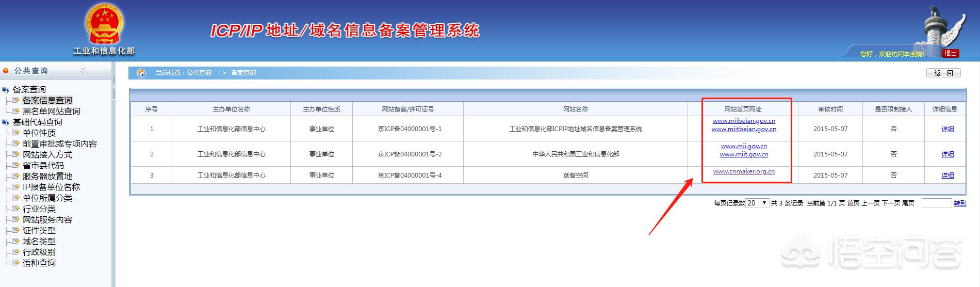Open 黑名单网站查询 in the sidebar
This screenshot has height=287, width=980.
pyautogui.click(x=51, y=111)
